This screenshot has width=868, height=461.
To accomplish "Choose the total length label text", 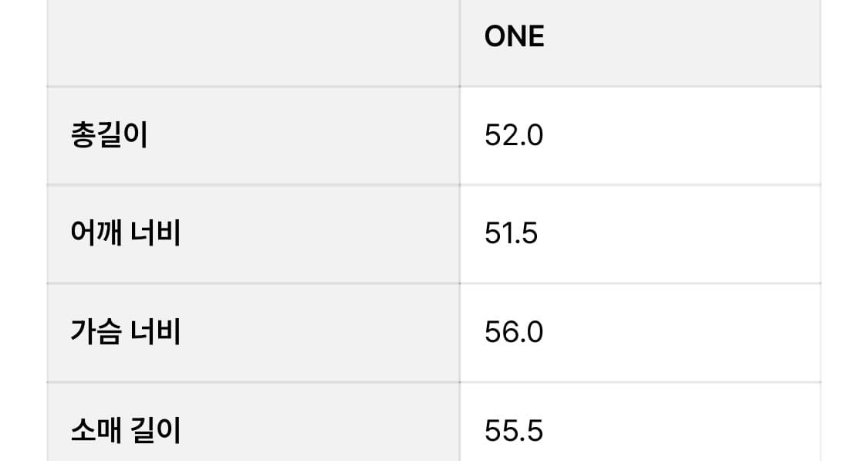I will point(109,136).
